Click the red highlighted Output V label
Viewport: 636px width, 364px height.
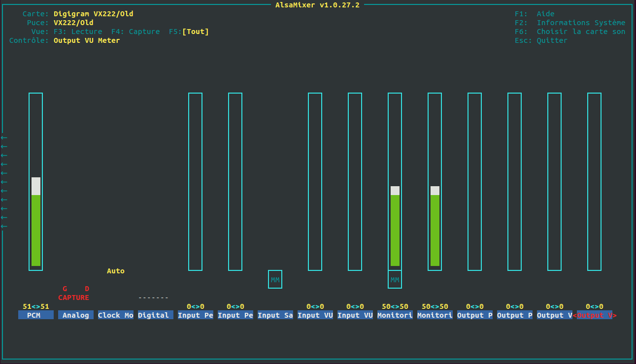coord(595,315)
